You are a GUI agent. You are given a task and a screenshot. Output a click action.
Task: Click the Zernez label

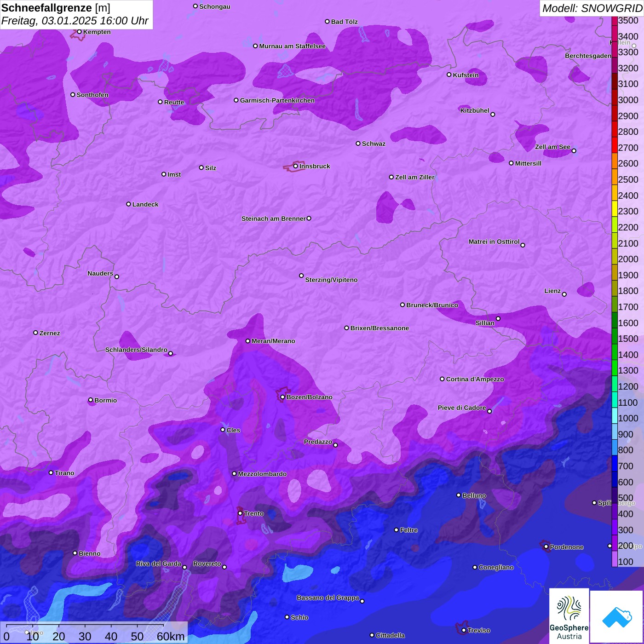click(50, 333)
